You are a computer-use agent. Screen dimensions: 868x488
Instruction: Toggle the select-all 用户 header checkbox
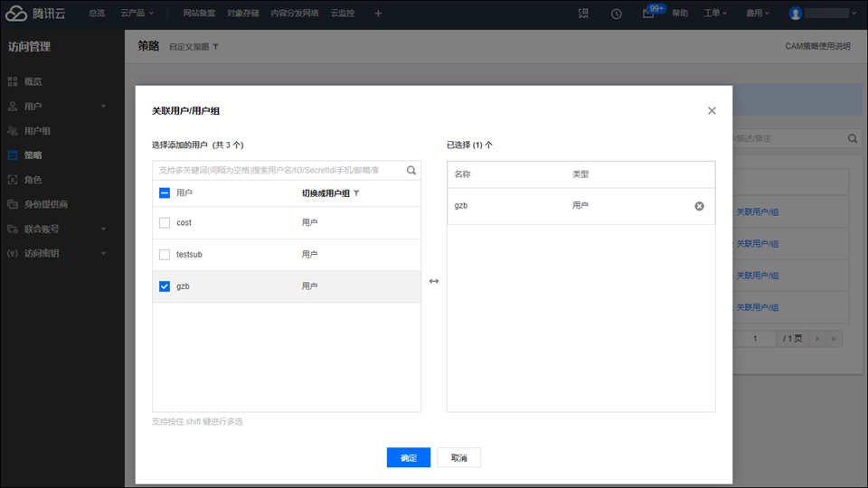(165, 192)
